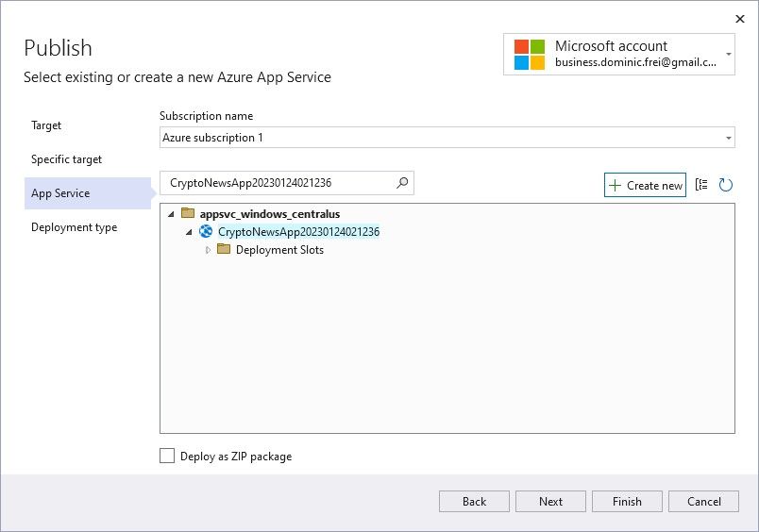Viewport: 759px width, 532px height.
Task: Expand the Deployment Slots node
Action: (x=208, y=250)
